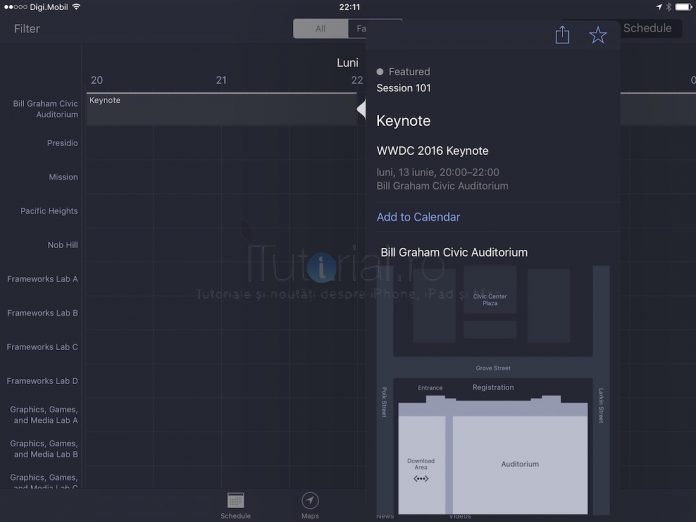The width and height of the screenshot is (696, 522).
Task: Tap the Digi.Mobil carrier label
Action: pos(49,7)
